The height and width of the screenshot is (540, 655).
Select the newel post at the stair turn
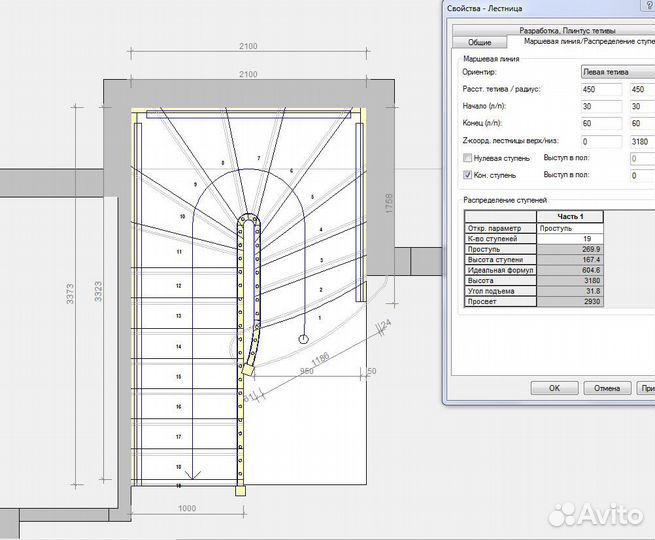[249, 370]
